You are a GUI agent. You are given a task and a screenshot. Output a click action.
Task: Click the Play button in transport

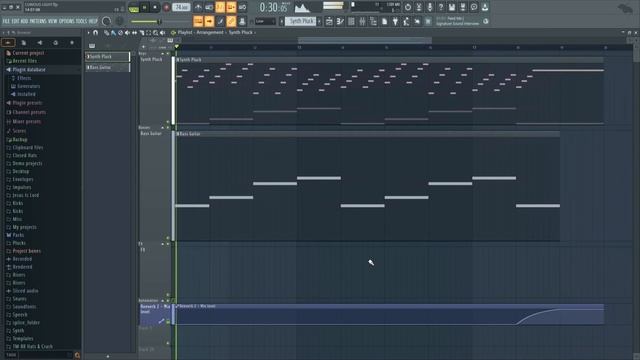coord(144,7)
